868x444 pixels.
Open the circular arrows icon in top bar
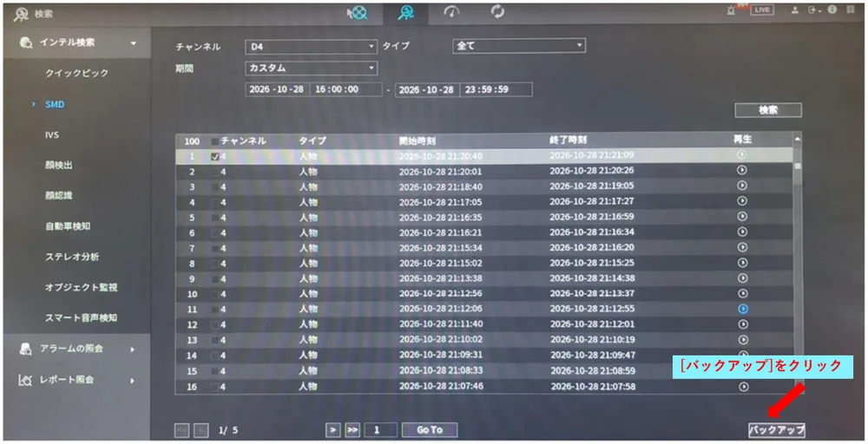point(497,11)
